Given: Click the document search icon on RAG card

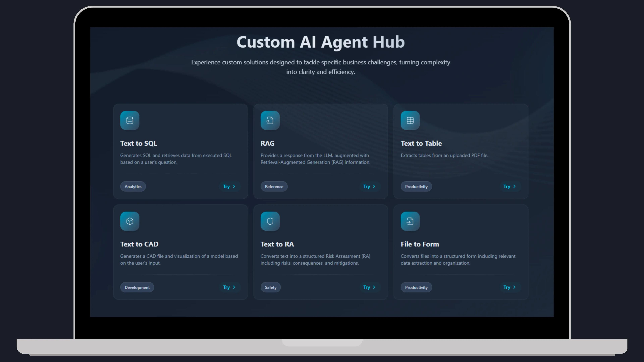Looking at the screenshot, I should tap(270, 120).
